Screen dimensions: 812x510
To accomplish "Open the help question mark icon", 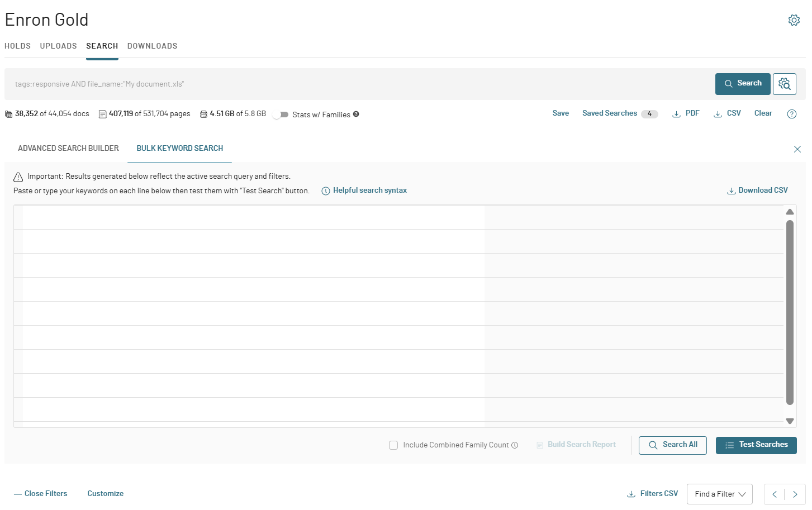I will (791, 114).
